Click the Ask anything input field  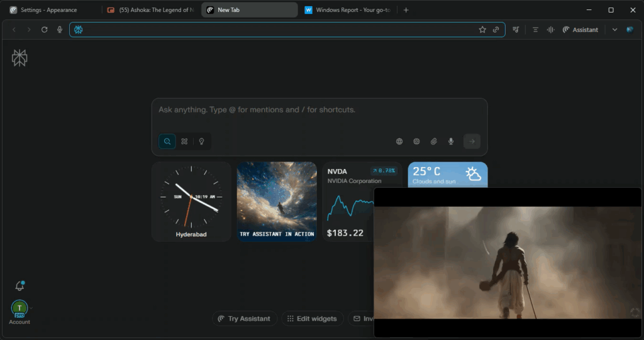pos(319,110)
